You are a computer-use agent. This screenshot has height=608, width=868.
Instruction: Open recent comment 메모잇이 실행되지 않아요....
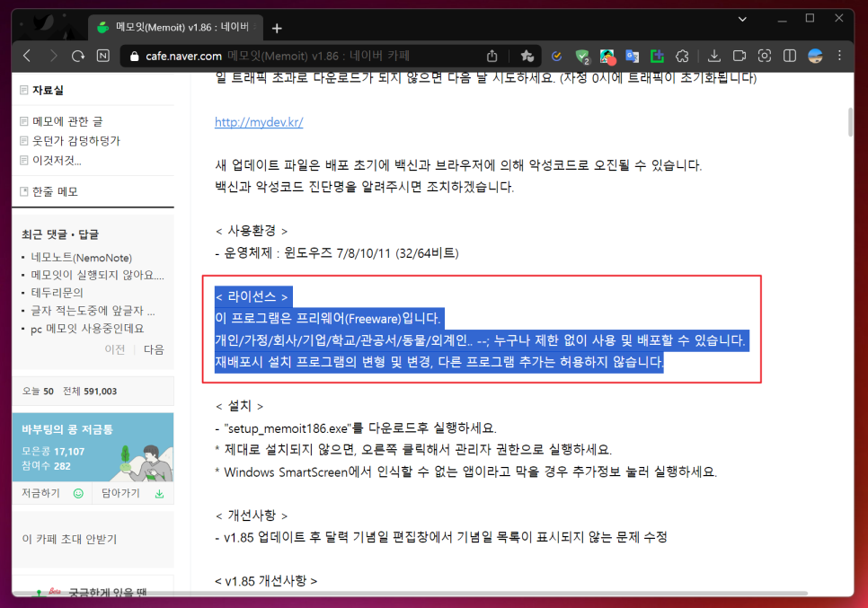[97, 275]
